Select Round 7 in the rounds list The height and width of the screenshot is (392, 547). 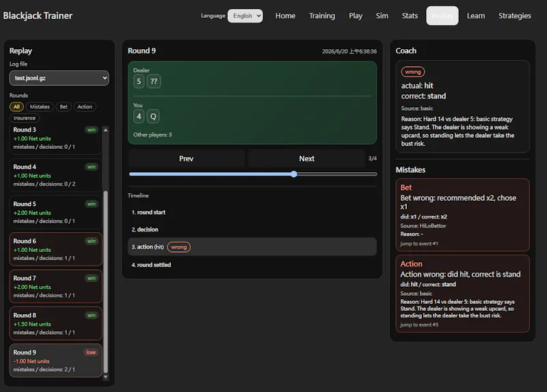[55, 286]
